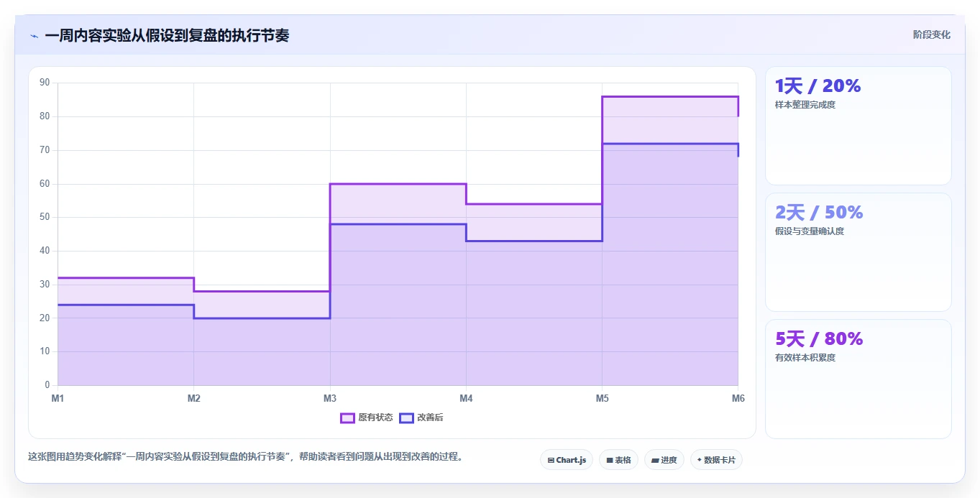Screen dimensions: 980x498
Task: Click the M3 x-axis label
Action: point(330,398)
